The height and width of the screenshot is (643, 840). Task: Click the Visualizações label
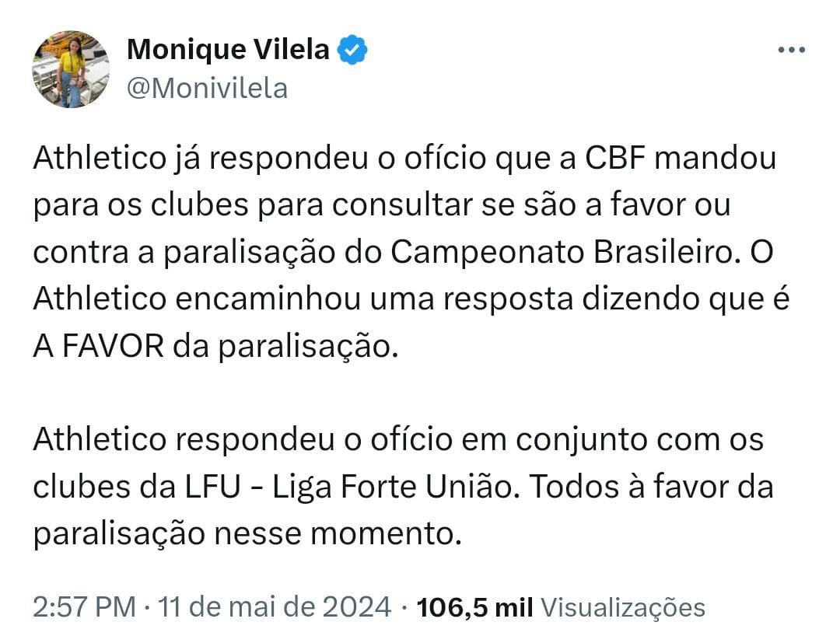tap(622, 609)
